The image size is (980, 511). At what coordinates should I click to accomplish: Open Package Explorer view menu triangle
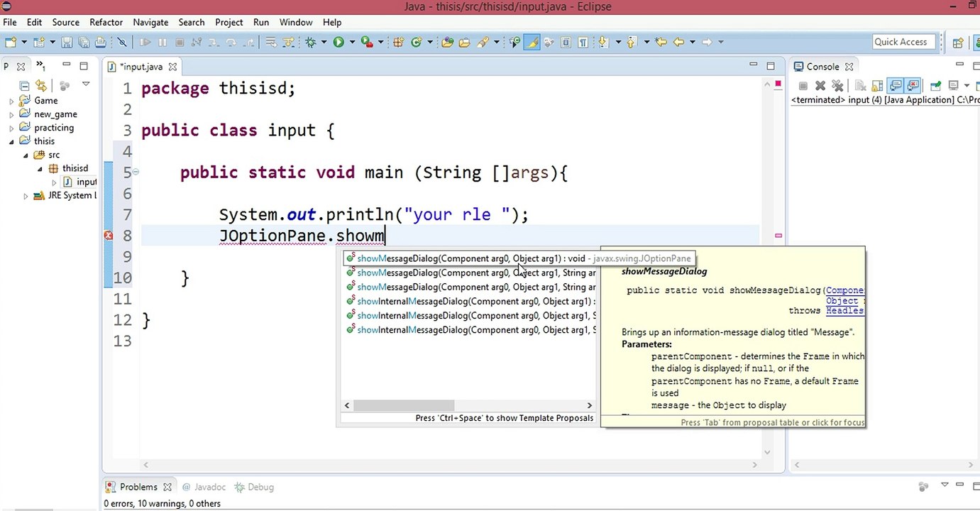[x=86, y=84]
